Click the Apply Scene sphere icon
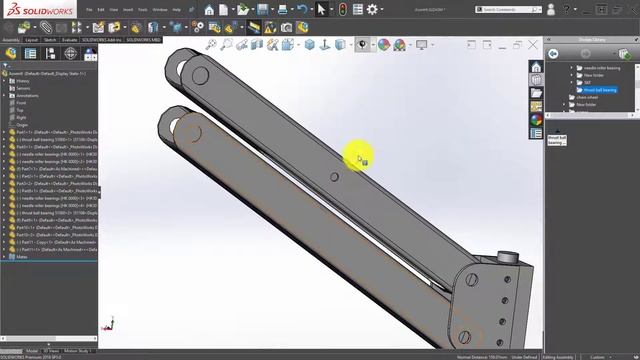Viewport: 640px width, 360px height. (399, 44)
